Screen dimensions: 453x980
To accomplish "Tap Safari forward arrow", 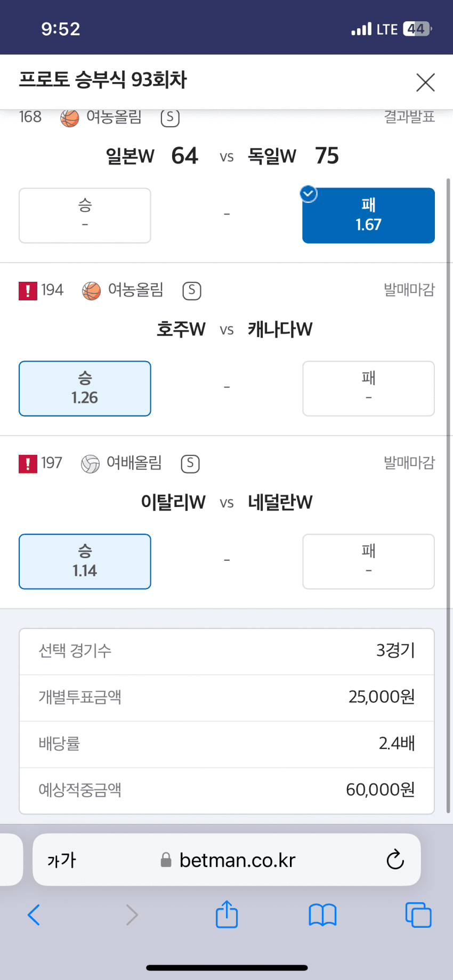I will click(132, 915).
